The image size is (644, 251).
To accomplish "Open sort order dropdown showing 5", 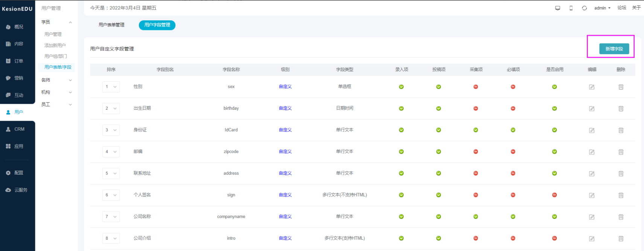I will click(111, 173).
